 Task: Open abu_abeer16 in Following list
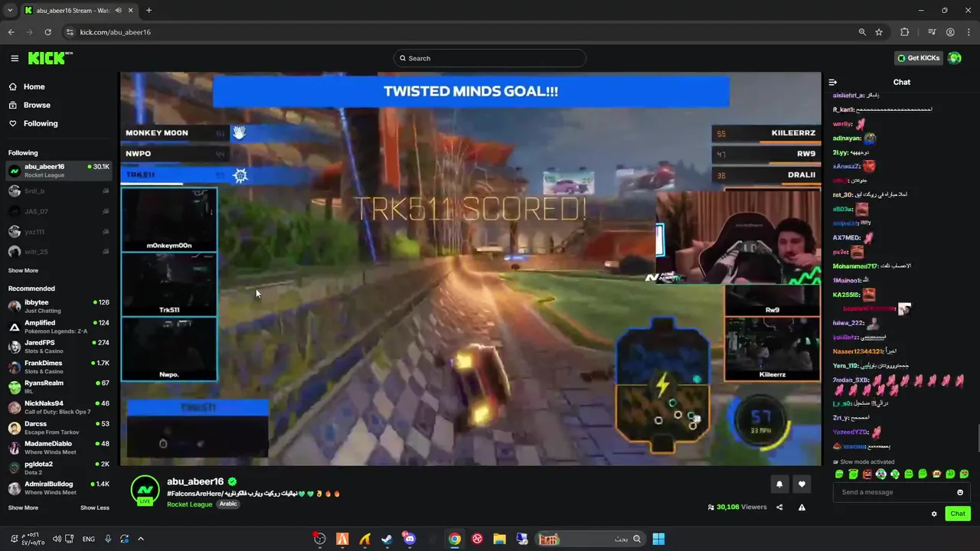(x=59, y=170)
